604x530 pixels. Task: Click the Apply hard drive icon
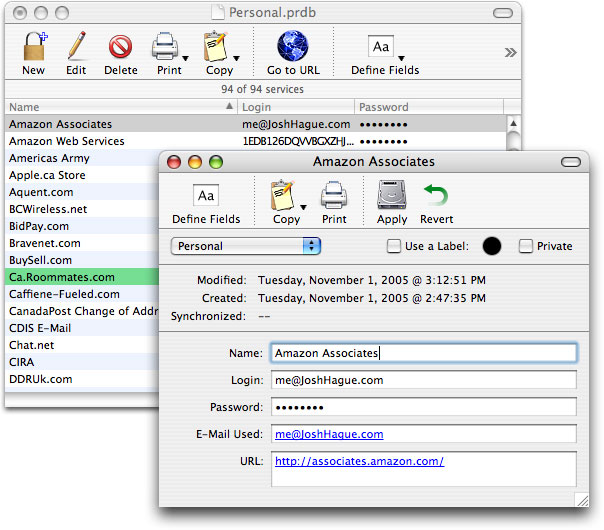[392, 195]
